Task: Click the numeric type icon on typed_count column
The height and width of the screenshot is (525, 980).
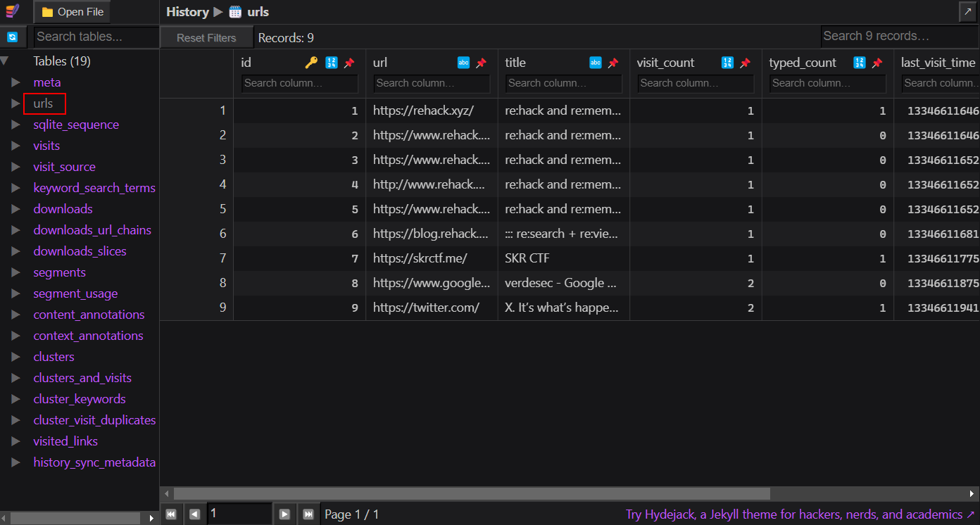Action: 859,63
